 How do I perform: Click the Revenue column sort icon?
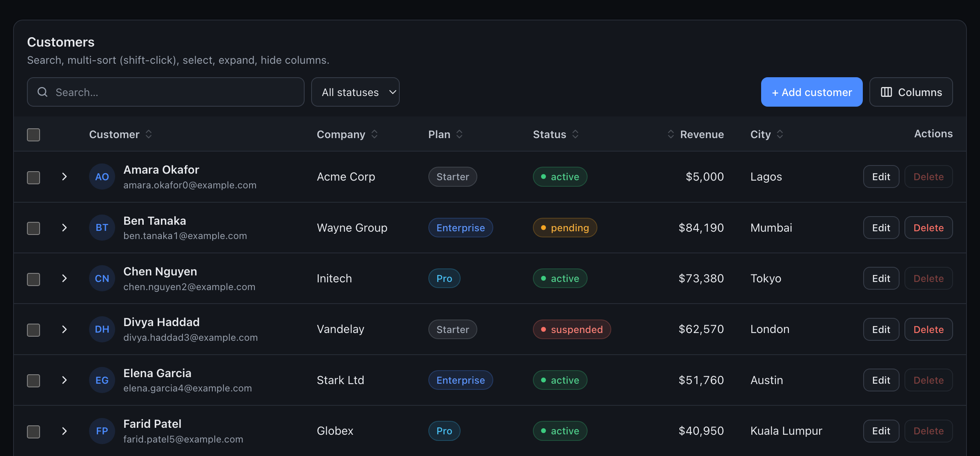click(x=671, y=134)
